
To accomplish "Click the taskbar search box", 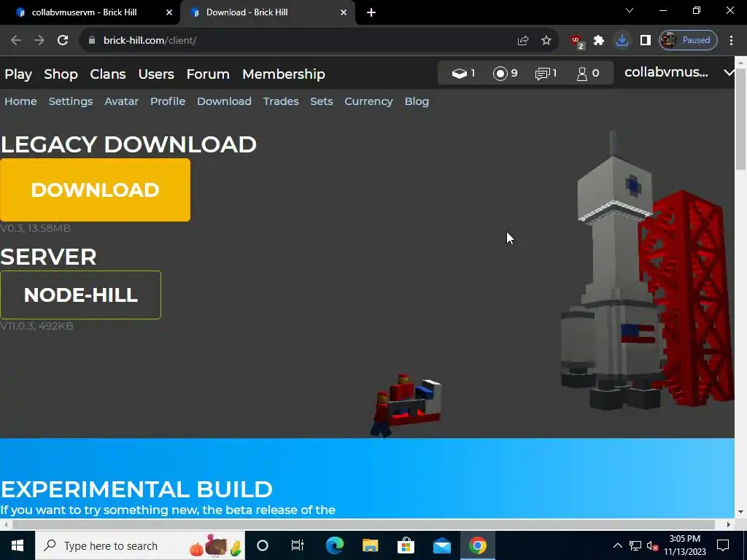I will coord(140,545).
